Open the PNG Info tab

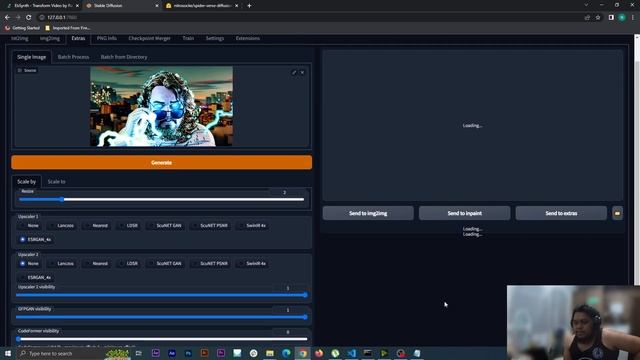pyautogui.click(x=107, y=38)
